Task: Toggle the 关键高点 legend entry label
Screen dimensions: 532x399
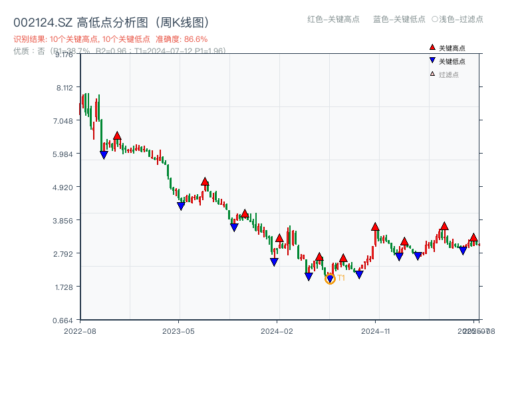Action: tap(452, 48)
